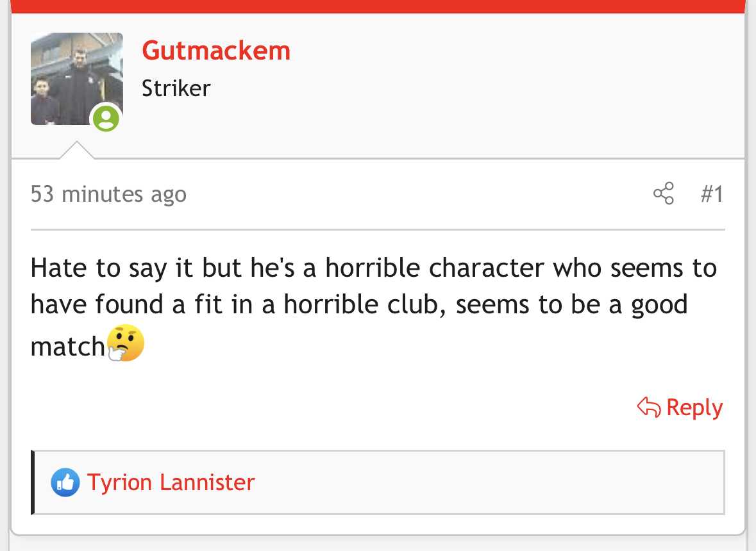Screen dimensions: 756x551
Task: Open the #1 post permalink
Action: point(712,193)
